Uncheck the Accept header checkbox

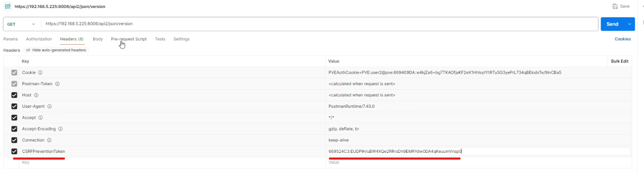pyautogui.click(x=14, y=117)
